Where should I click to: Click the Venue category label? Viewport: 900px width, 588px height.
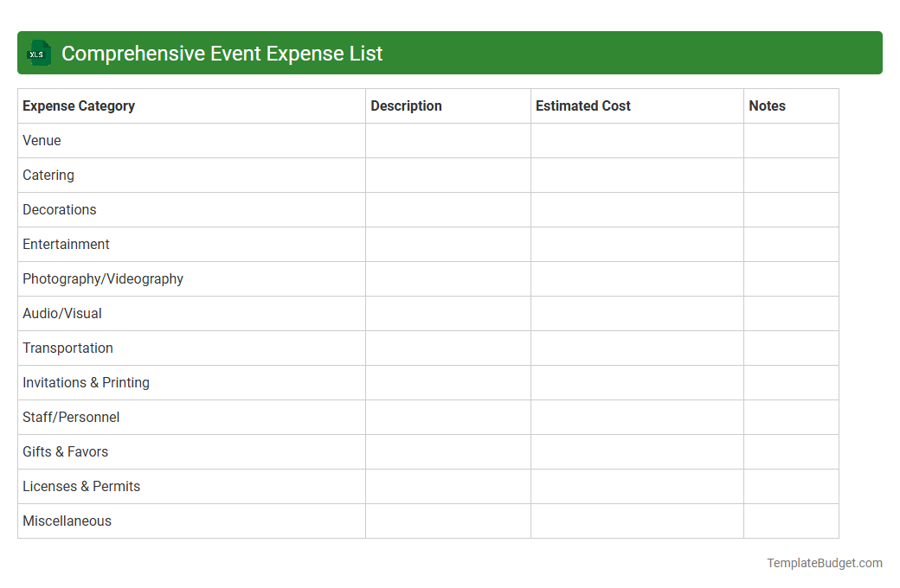tap(42, 140)
